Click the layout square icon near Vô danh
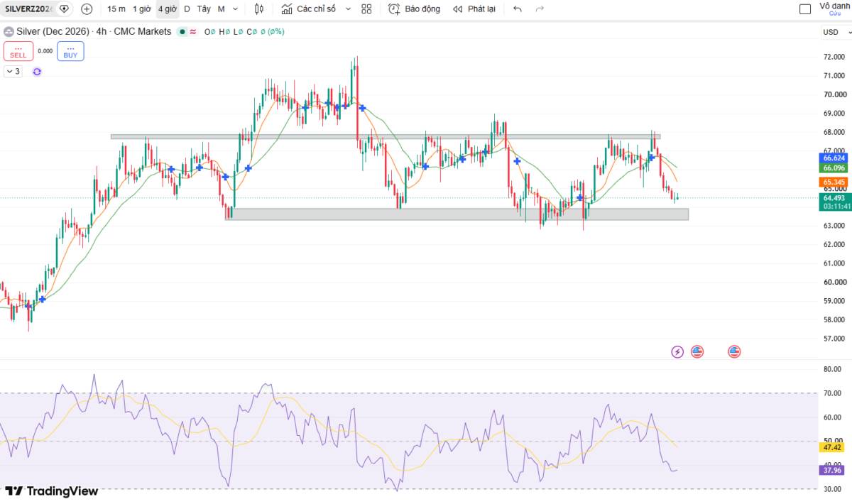852x504 pixels. [x=805, y=9]
